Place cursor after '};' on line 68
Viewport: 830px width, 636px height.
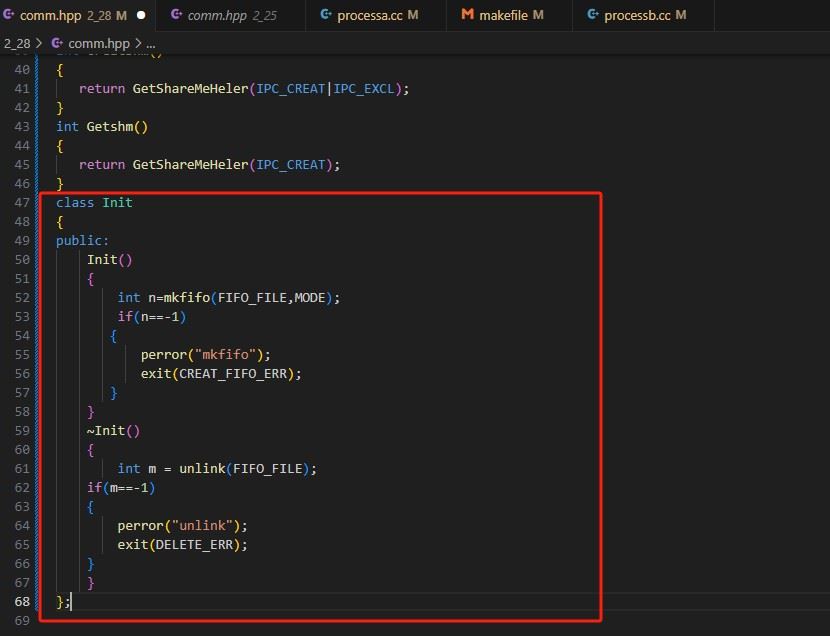pyautogui.click(x=70, y=602)
